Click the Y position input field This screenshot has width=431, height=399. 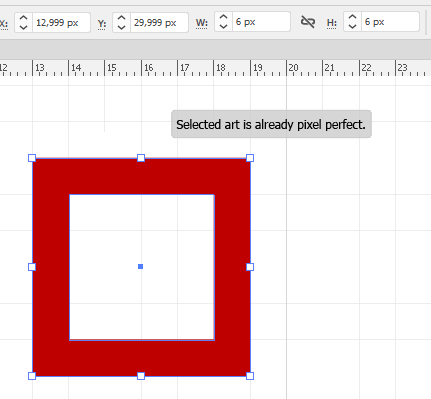tap(159, 23)
